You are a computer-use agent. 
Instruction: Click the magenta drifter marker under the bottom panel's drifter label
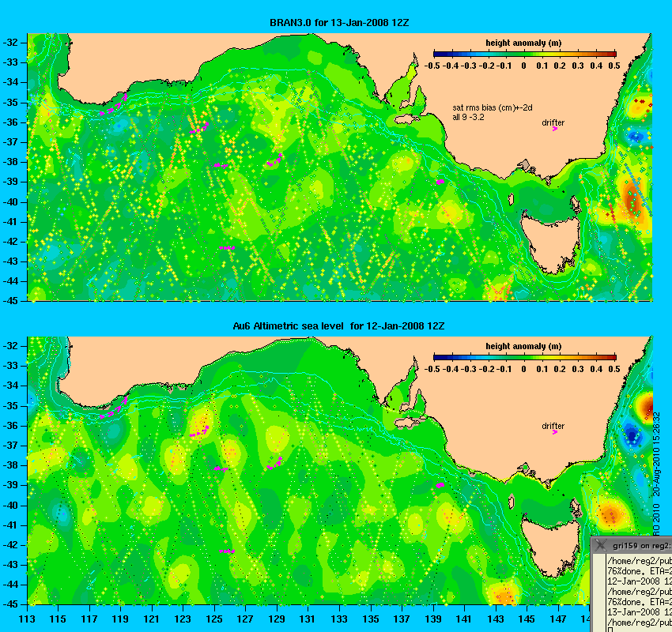[x=554, y=432]
